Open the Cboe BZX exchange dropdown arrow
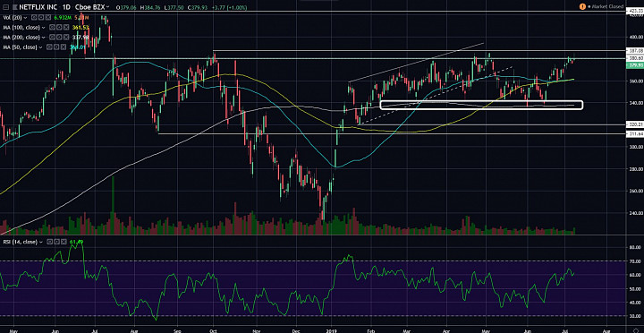The width and height of the screenshot is (644, 333). (x=107, y=7)
